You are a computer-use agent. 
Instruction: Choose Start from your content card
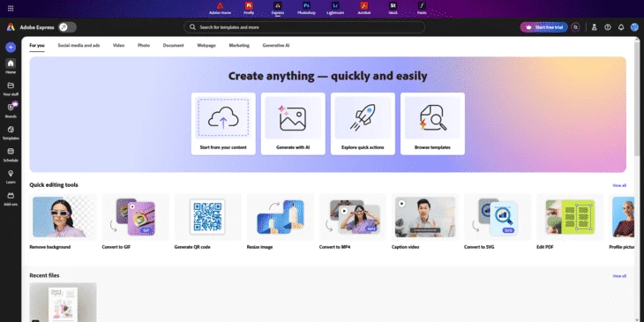[x=223, y=124]
